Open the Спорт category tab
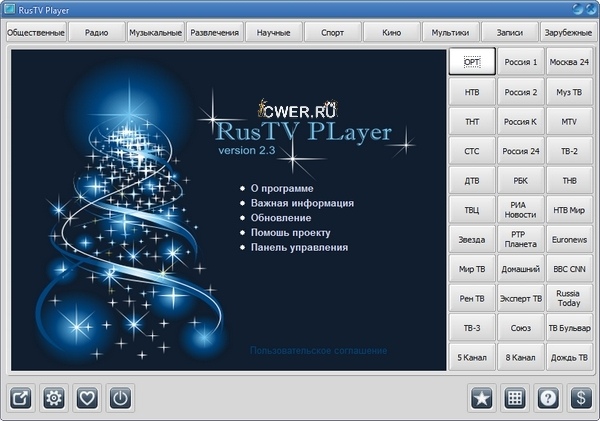 (x=332, y=33)
